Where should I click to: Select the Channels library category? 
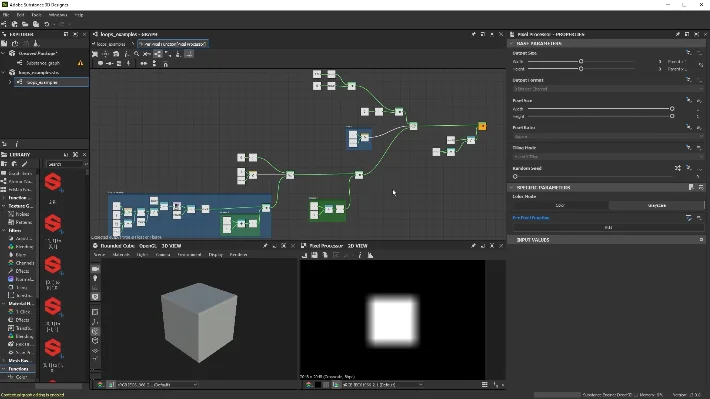24,263
